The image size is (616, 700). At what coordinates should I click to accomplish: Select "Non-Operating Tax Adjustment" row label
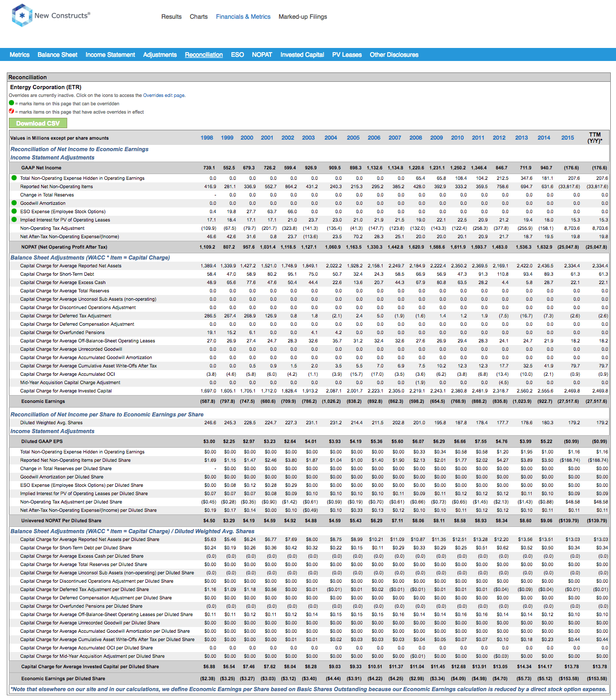click(x=52, y=228)
